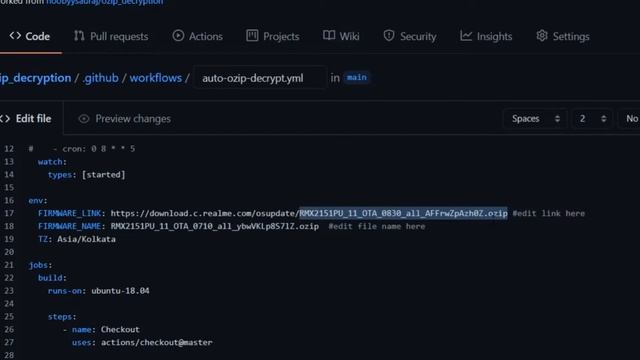Click the highlighted ozip filename in FIRMWARE_LINK
Viewport: 640px width, 360px height.
[404, 213]
